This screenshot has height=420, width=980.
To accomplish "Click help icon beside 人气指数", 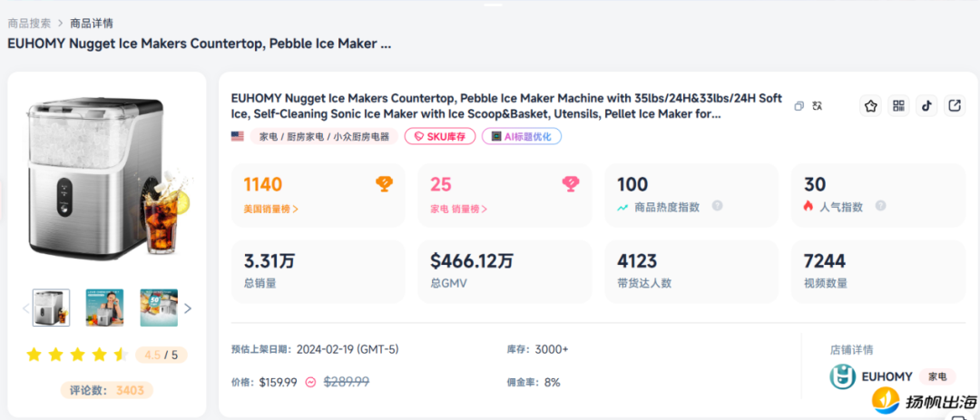I will click(880, 206).
